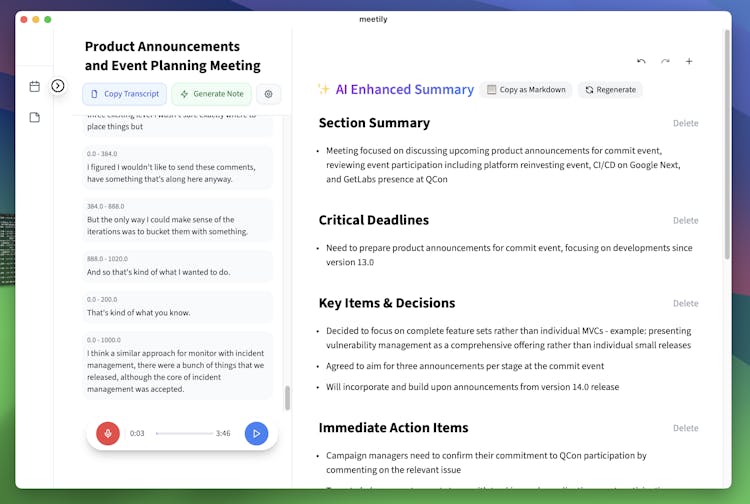Open the calendar meetings icon in sidebar
This screenshot has height=504, width=750.
(x=34, y=87)
